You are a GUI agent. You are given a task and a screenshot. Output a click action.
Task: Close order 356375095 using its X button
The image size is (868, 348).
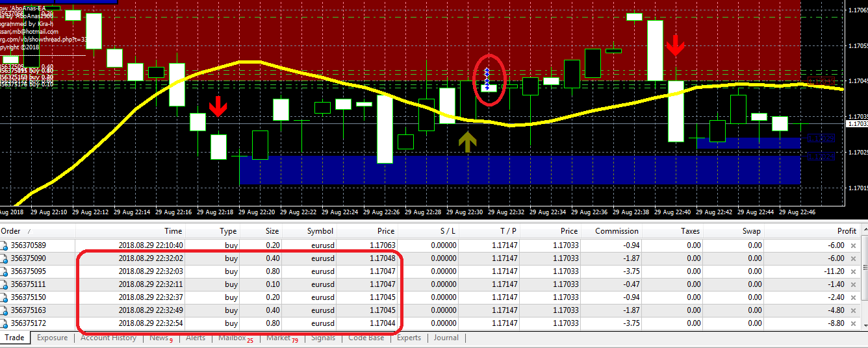854,271
